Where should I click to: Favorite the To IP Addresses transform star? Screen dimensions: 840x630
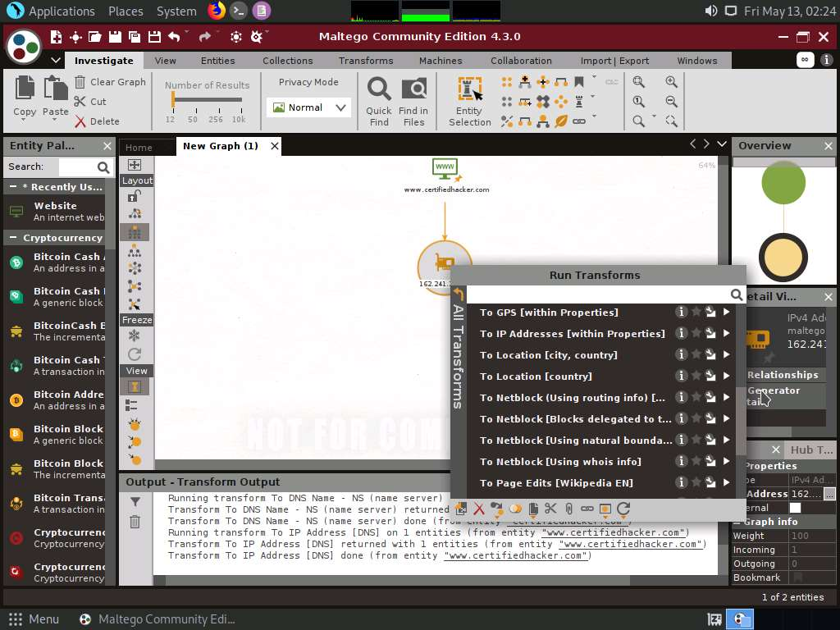pos(696,333)
